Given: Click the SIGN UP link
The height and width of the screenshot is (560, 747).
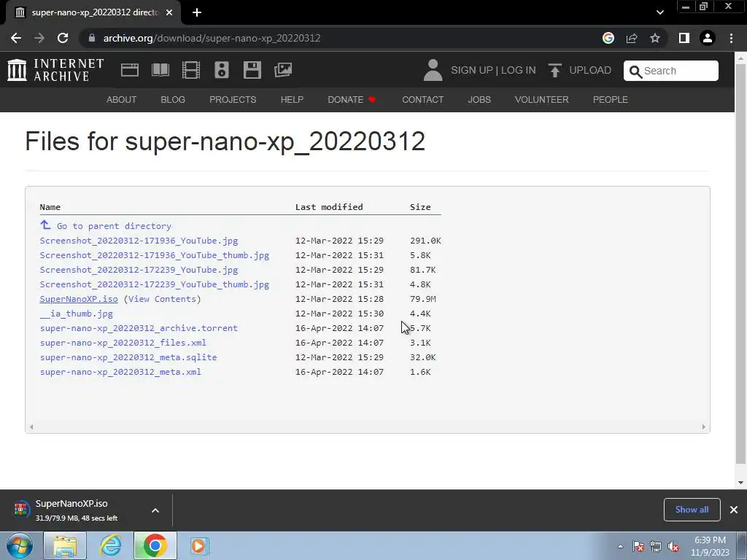Looking at the screenshot, I should [x=472, y=70].
